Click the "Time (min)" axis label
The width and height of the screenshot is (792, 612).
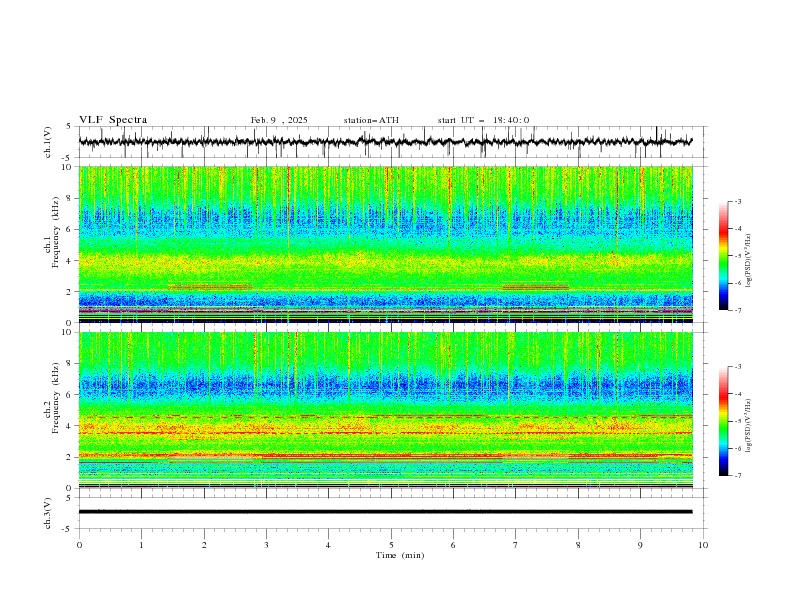[x=400, y=555]
